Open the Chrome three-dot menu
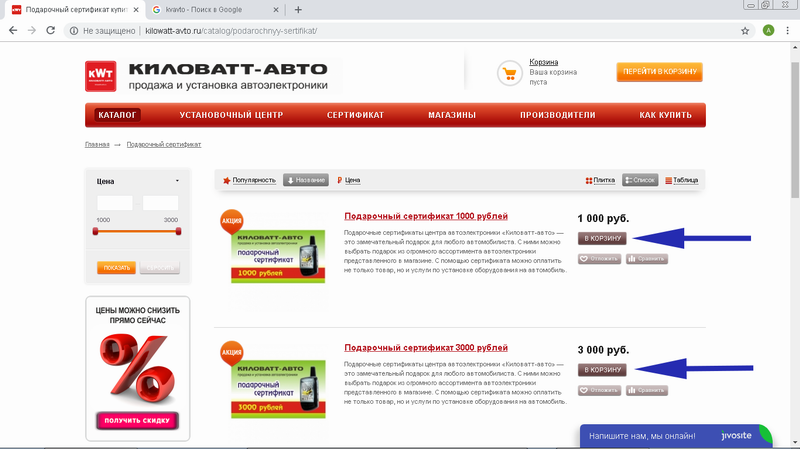This screenshot has width=800, height=449. pos(788,31)
